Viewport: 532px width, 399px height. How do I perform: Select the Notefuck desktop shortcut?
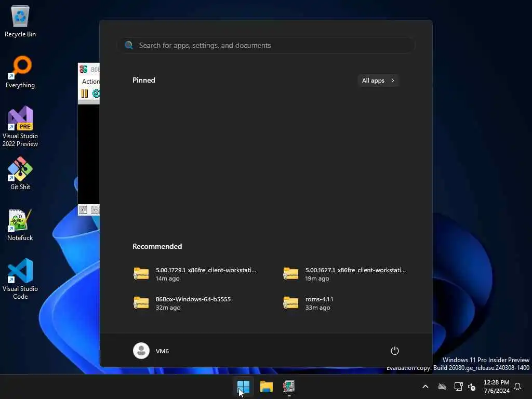(20, 225)
